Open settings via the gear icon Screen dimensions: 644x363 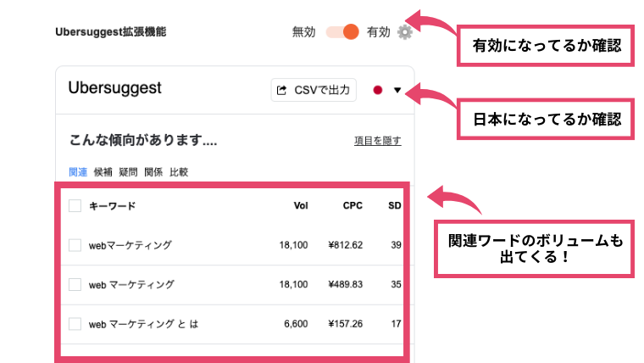click(x=404, y=32)
